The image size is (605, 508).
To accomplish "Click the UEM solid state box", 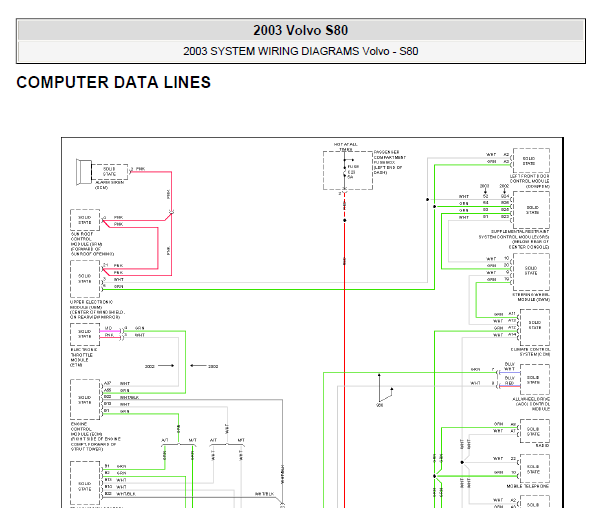I will [x=85, y=279].
